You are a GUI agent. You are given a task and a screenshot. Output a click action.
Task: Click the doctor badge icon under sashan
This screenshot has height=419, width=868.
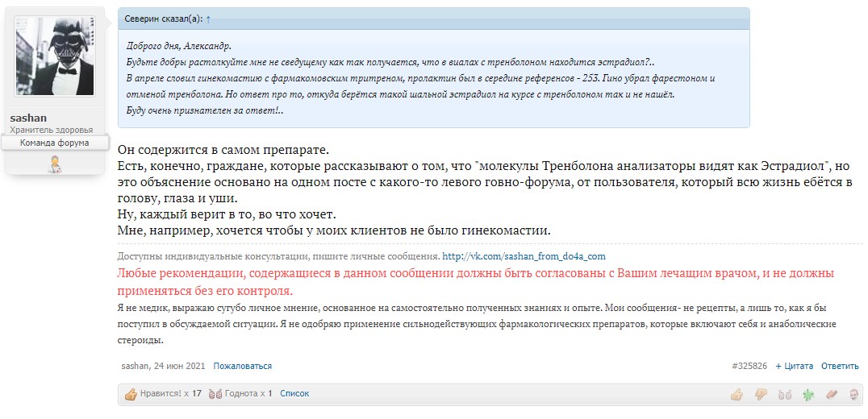[x=55, y=164]
